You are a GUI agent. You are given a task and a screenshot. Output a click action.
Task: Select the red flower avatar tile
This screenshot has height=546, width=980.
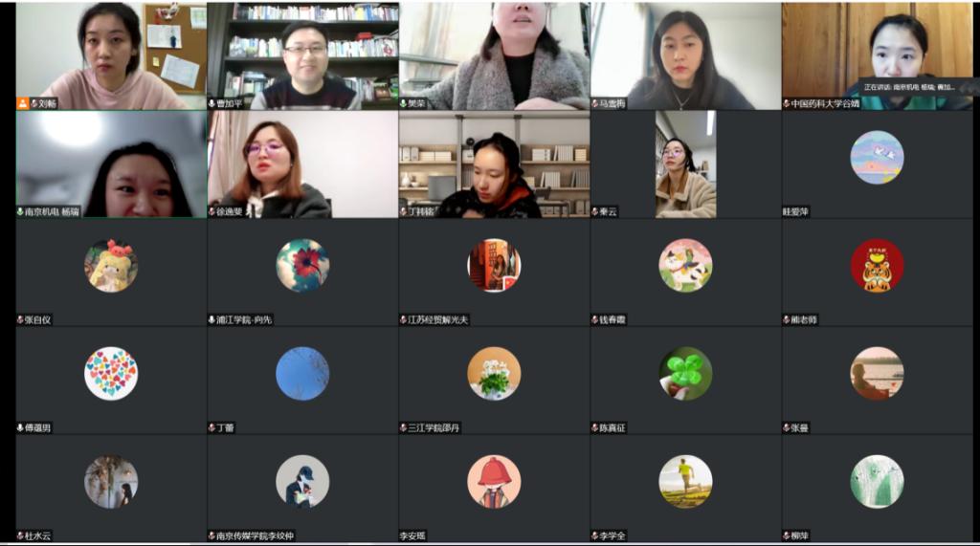(x=302, y=266)
